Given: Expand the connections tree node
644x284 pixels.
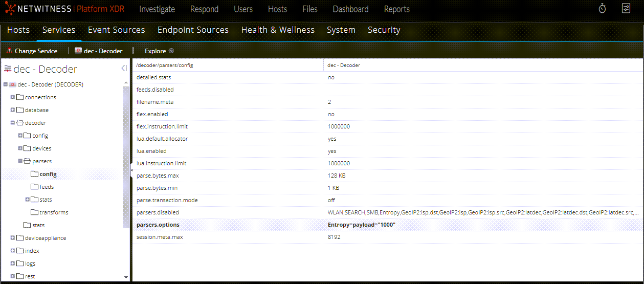Looking at the screenshot, I should pyautogui.click(x=13, y=97).
